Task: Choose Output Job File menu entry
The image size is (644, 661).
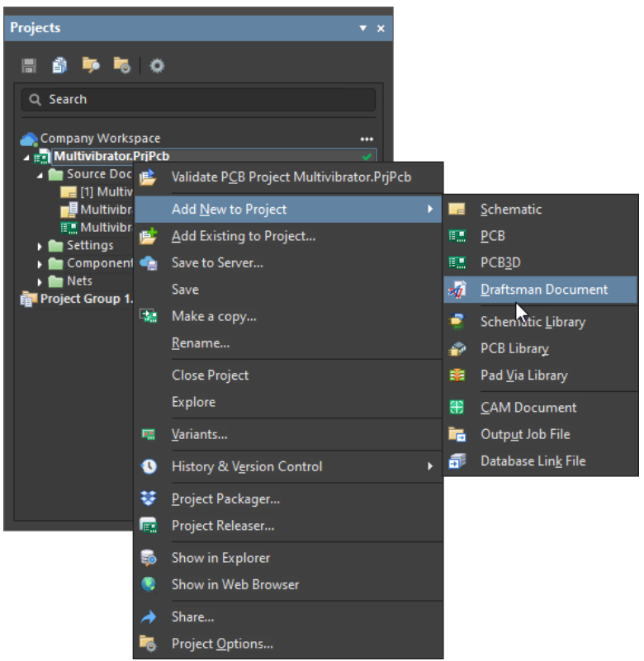Action: coord(525,434)
